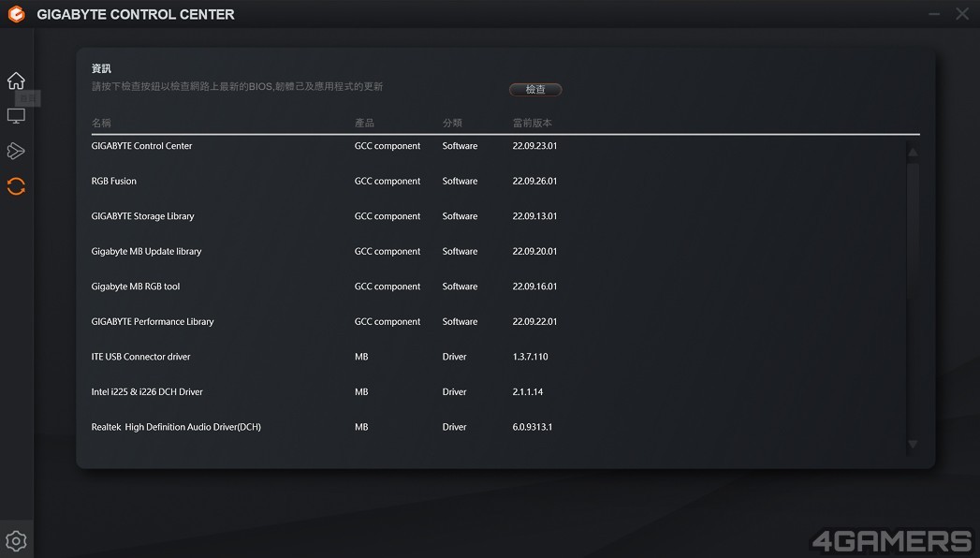The height and width of the screenshot is (558, 980).
Task: Click the 當前版本 column header
Action: pyautogui.click(x=532, y=123)
